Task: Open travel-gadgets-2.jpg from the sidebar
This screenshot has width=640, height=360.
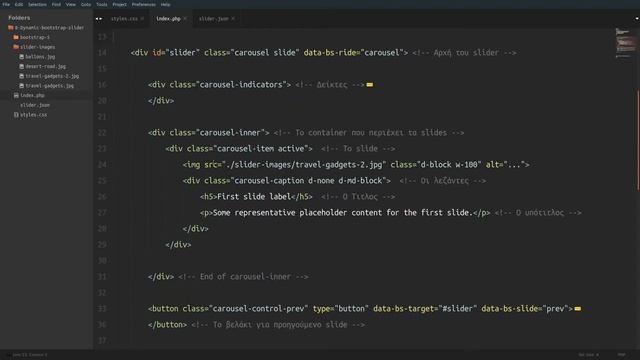Action: tap(52, 76)
